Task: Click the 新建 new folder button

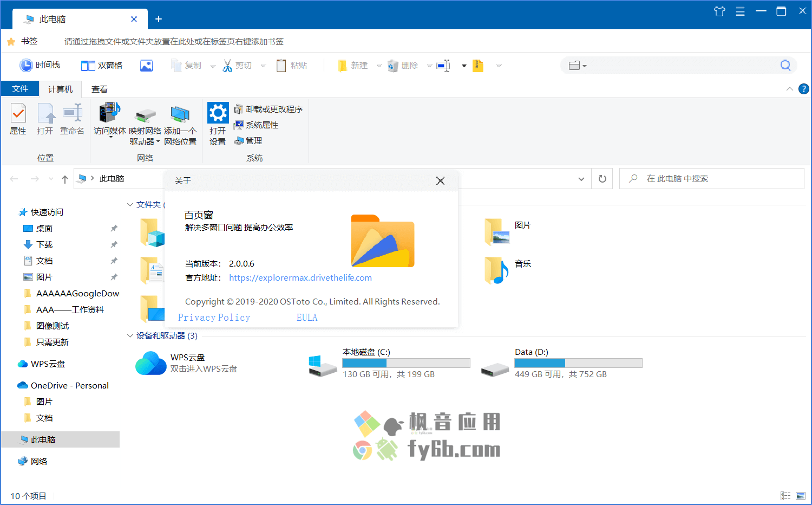Action: click(x=352, y=66)
